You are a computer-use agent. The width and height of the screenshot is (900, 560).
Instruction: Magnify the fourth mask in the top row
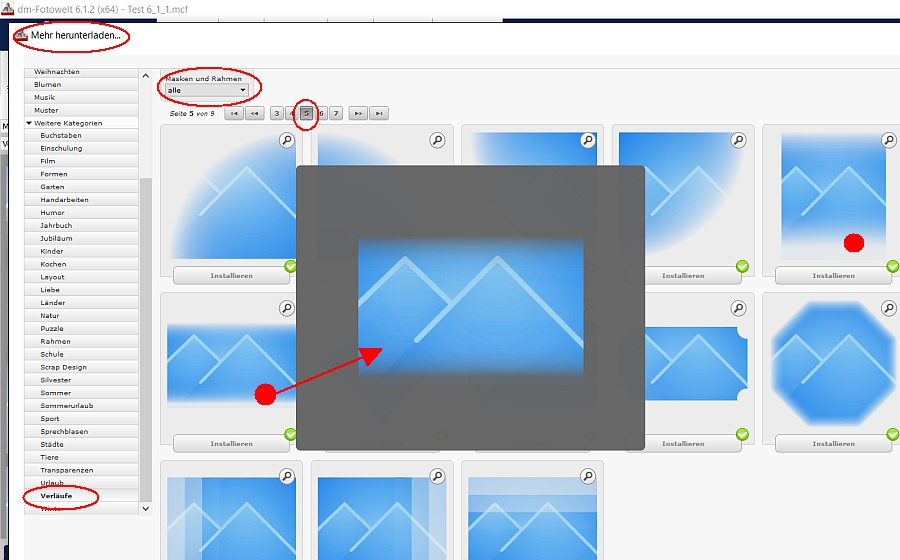pos(738,140)
